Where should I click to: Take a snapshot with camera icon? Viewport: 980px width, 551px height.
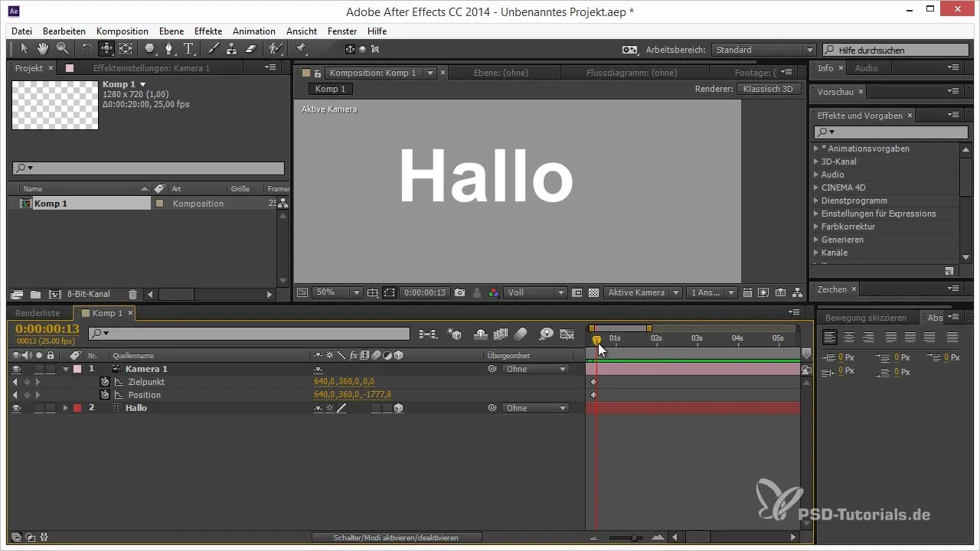pos(459,292)
